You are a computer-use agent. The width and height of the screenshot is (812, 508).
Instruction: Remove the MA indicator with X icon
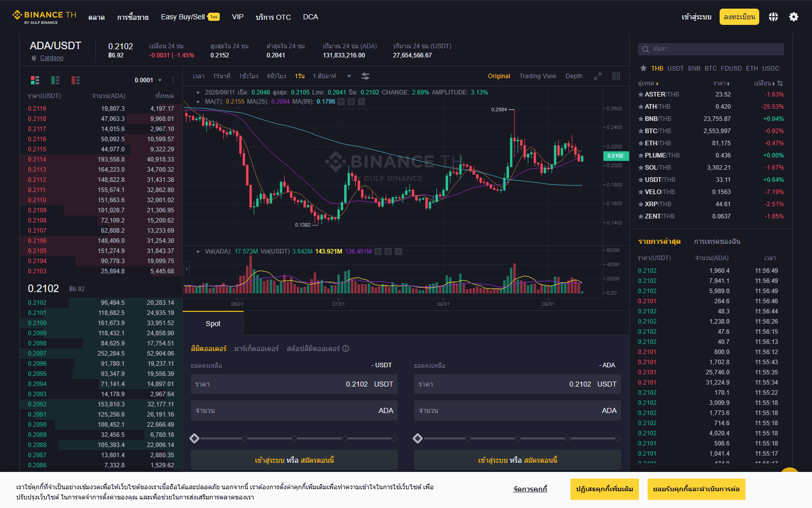[361, 102]
